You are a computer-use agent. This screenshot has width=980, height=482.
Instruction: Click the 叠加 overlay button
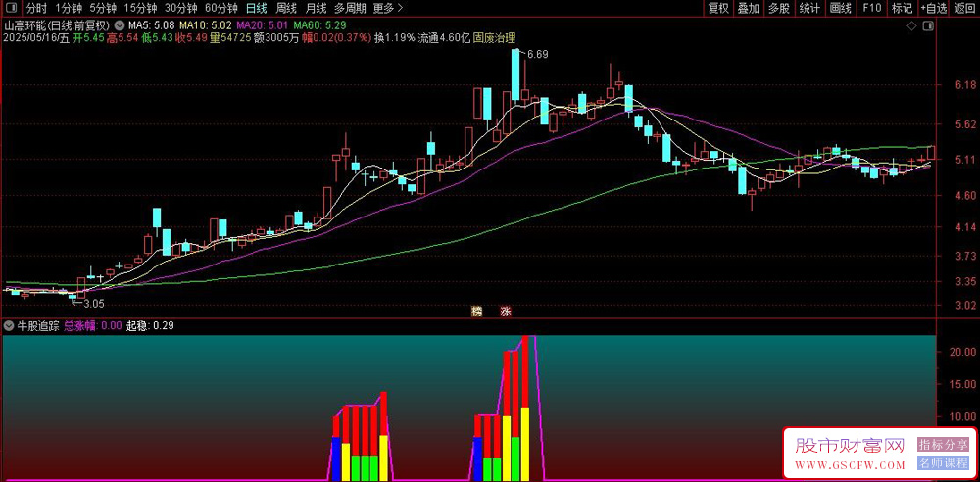click(748, 8)
